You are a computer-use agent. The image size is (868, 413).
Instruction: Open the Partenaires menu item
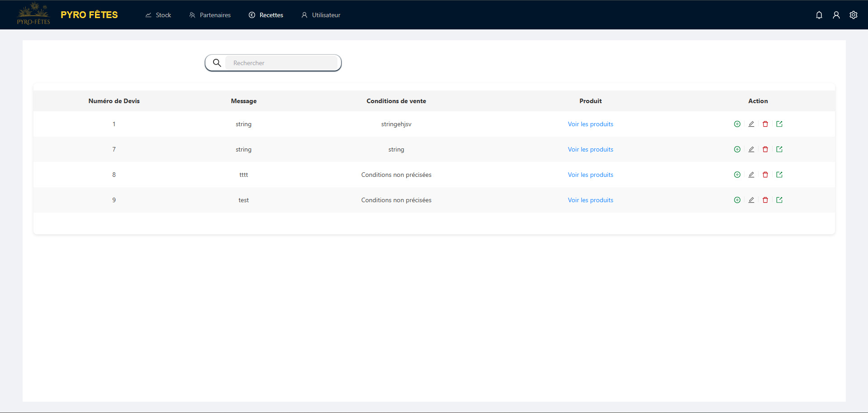coord(210,15)
